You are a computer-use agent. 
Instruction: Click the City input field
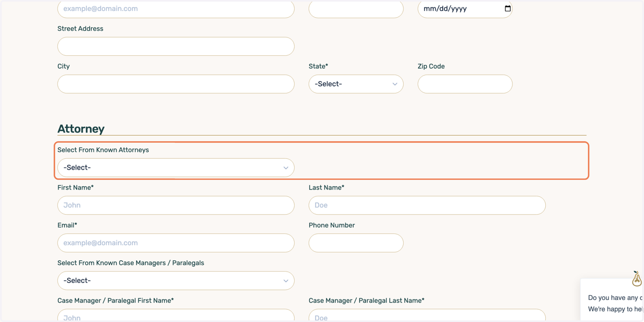point(176,84)
